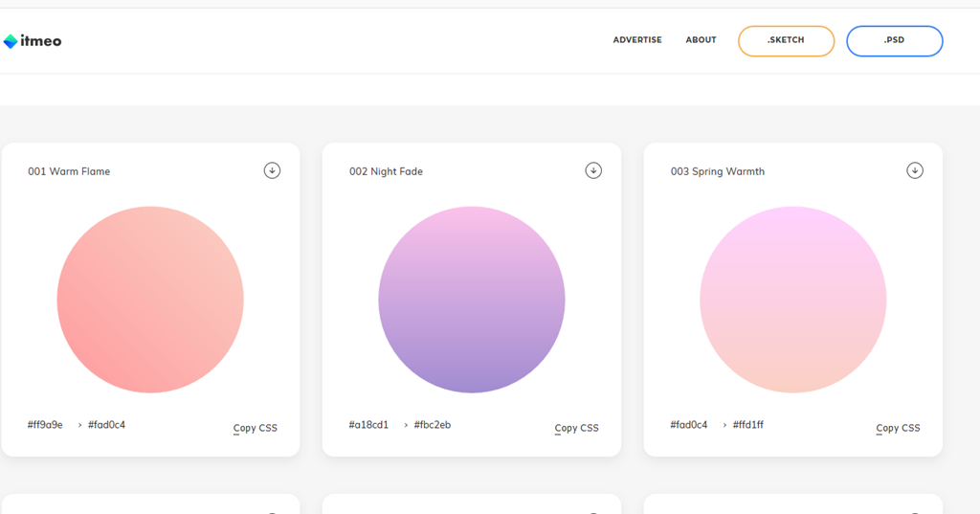Copy hex code #fbc2eb
980x514 pixels.
433,425
